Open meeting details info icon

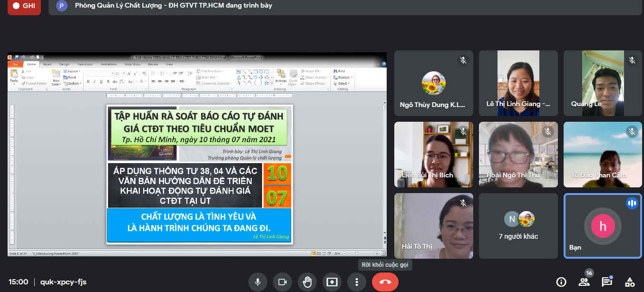pyautogui.click(x=561, y=282)
